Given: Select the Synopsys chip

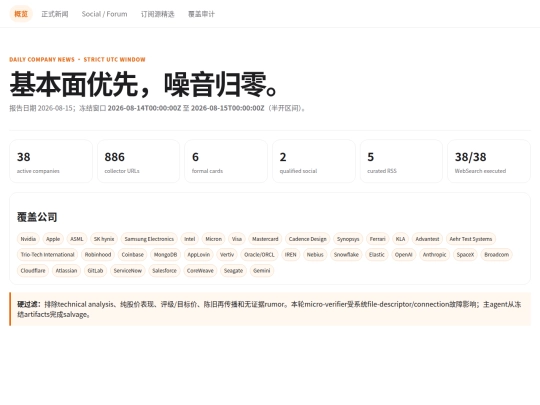Looking at the screenshot, I should pos(348,239).
